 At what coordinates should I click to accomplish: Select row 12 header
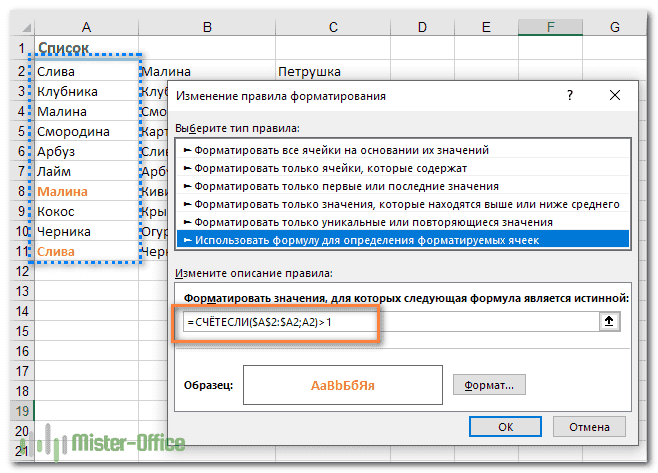pos(22,271)
